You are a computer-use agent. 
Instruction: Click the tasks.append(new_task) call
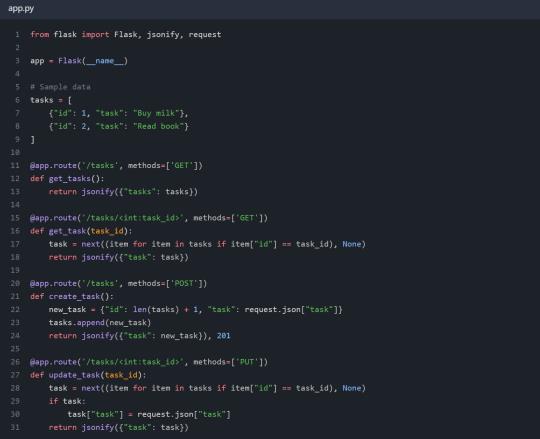[x=100, y=323]
